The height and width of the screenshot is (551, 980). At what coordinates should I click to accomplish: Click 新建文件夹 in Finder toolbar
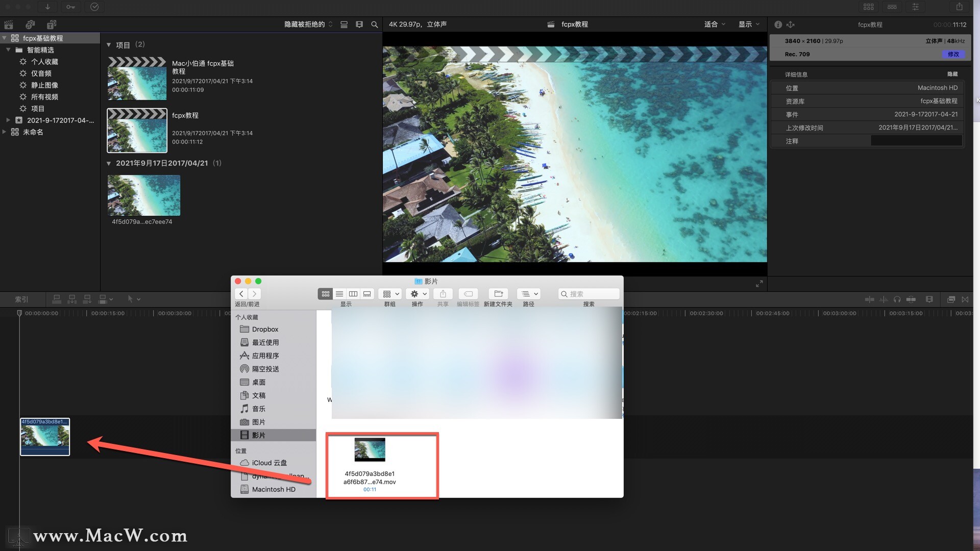(498, 294)
